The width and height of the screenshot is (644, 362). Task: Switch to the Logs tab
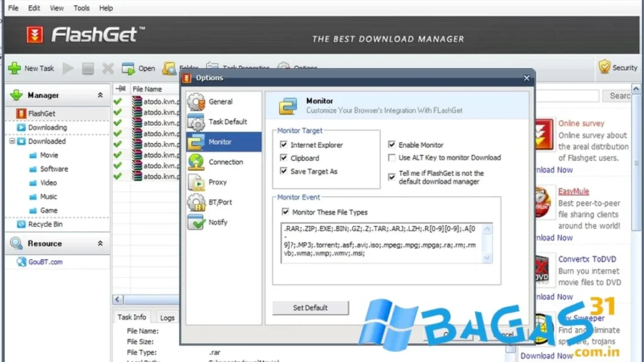click(x=167, y=317)
